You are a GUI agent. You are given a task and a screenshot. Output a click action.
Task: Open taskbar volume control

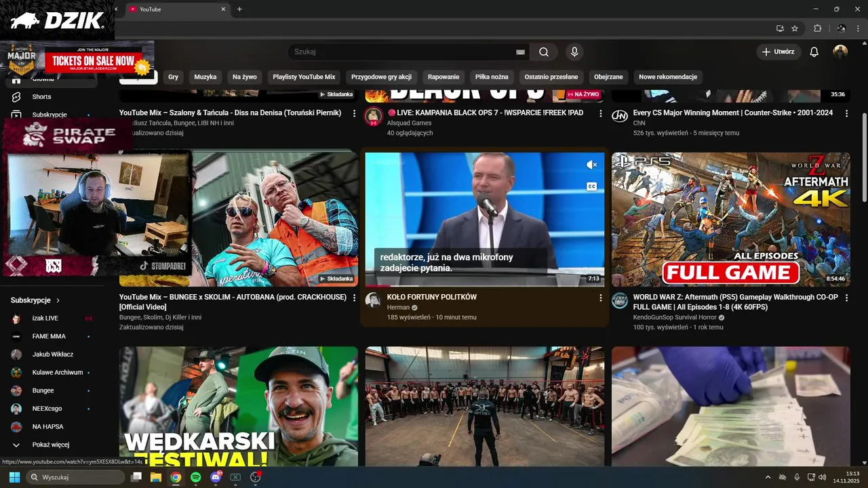coord(822,477)
